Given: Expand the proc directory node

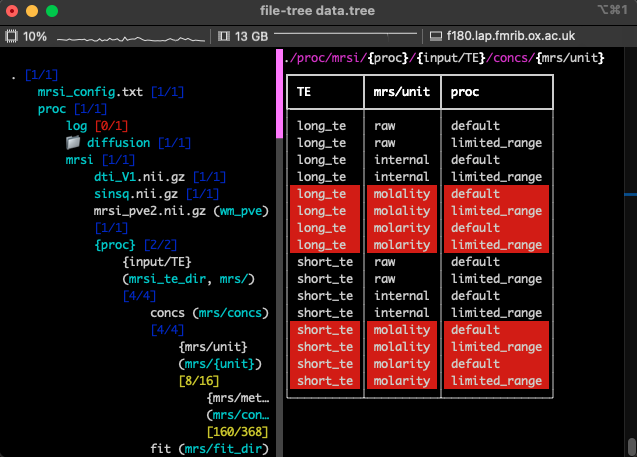Looking at the screenshot, I should 53,109.
